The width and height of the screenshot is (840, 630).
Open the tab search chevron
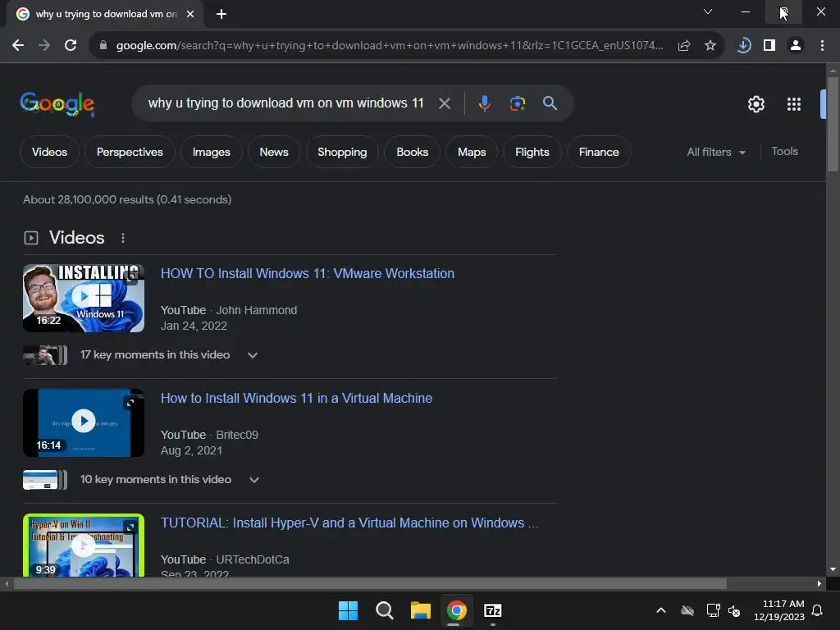point(708,11)
